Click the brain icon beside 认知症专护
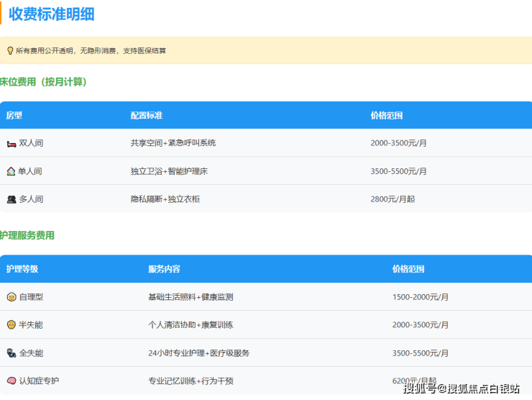532x400 pixels. pos(12,381)
